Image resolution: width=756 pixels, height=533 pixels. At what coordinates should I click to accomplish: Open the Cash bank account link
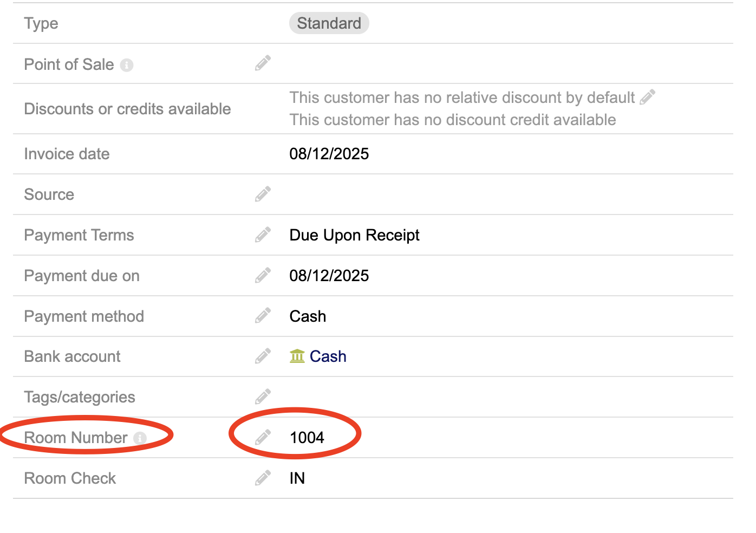(x=328, y=356)
